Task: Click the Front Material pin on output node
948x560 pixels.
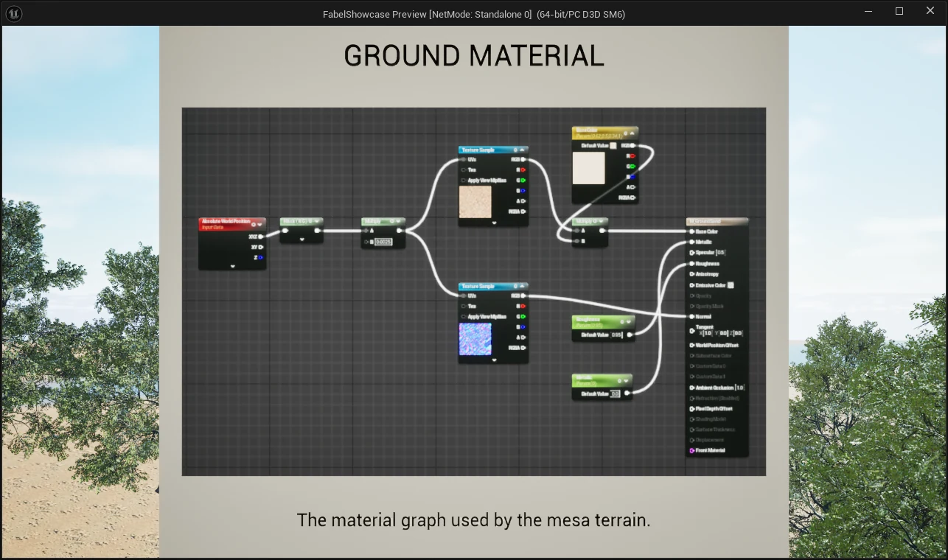Action: (691, 450)
